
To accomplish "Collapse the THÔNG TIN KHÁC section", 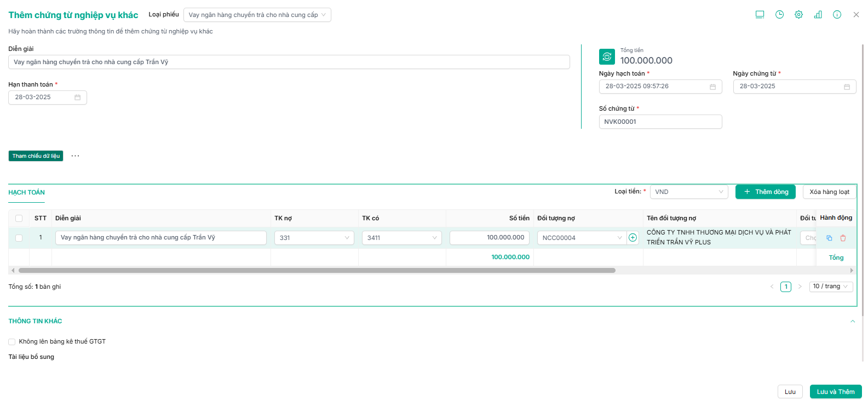I will click(x=852, y=322).
